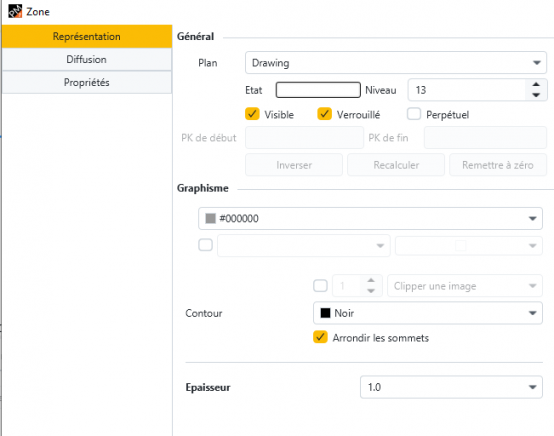The height and width of the screenshot is (436, 554).
Task: Click the gray #000000 color swatch
Action: point(211,218)
